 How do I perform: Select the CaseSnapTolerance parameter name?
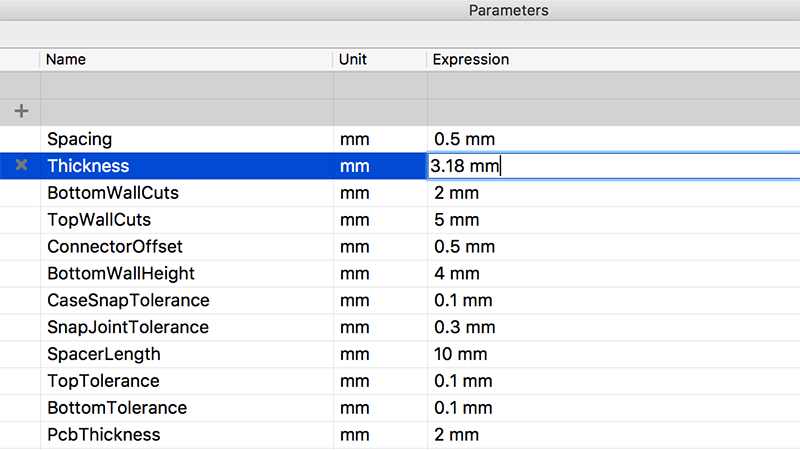[128, 301]
